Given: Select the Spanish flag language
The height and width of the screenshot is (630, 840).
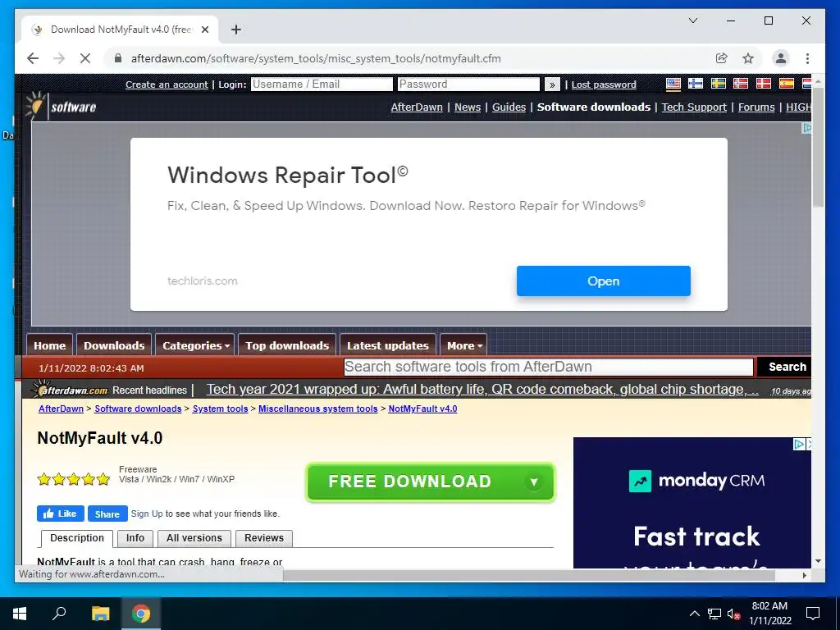Looking at the screenshot, I should [x=786, y=84].
